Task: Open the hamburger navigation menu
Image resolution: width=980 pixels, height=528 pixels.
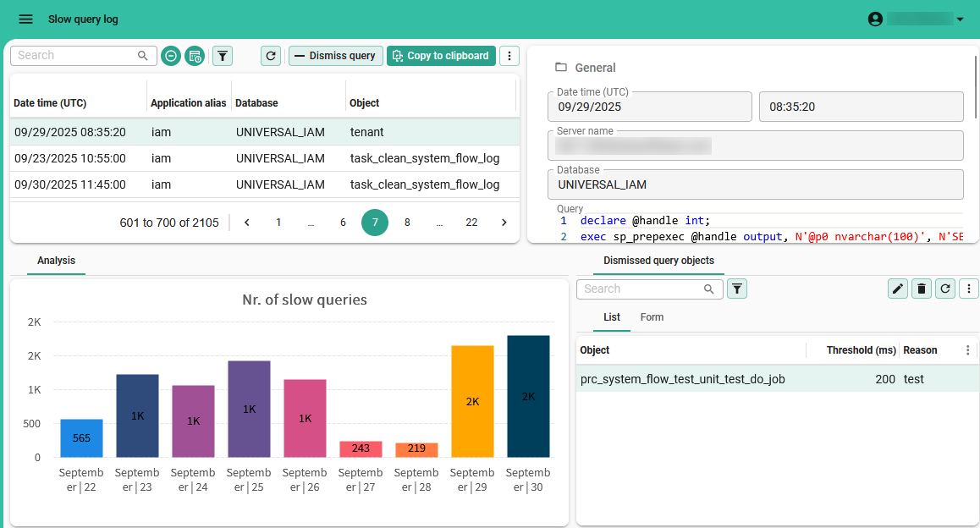Action: pyautogui.click(x=25, y=19)
